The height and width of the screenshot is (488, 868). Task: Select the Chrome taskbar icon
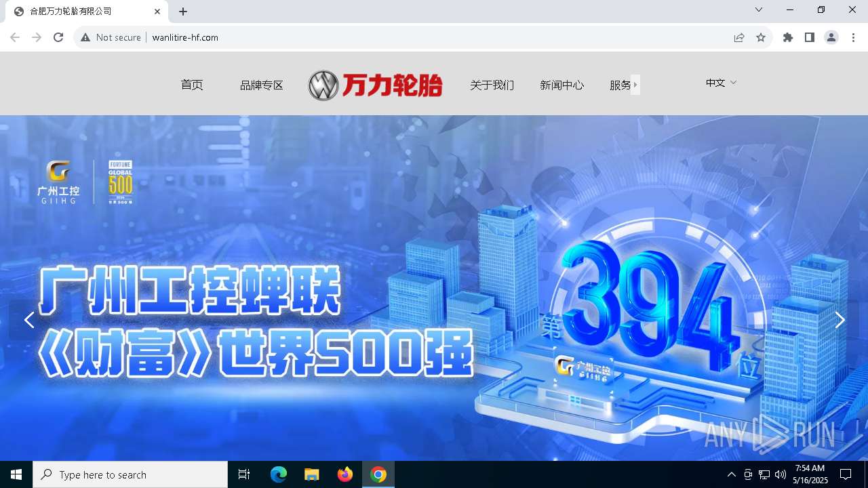(378, 474)
